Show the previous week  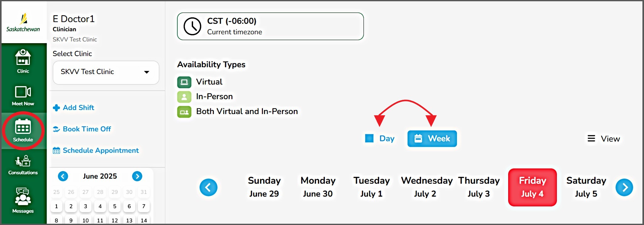point(208,187)
